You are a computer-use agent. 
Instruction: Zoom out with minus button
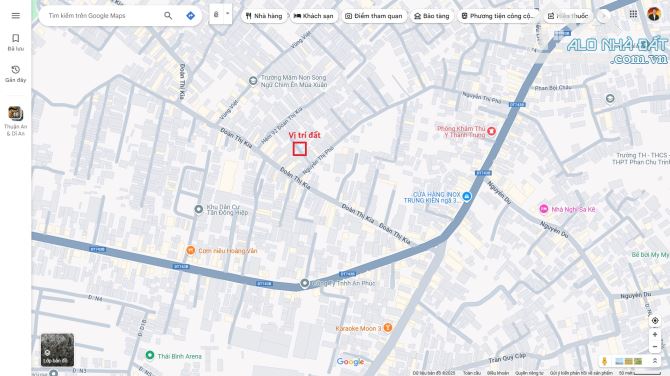click(x=655, y=347)
